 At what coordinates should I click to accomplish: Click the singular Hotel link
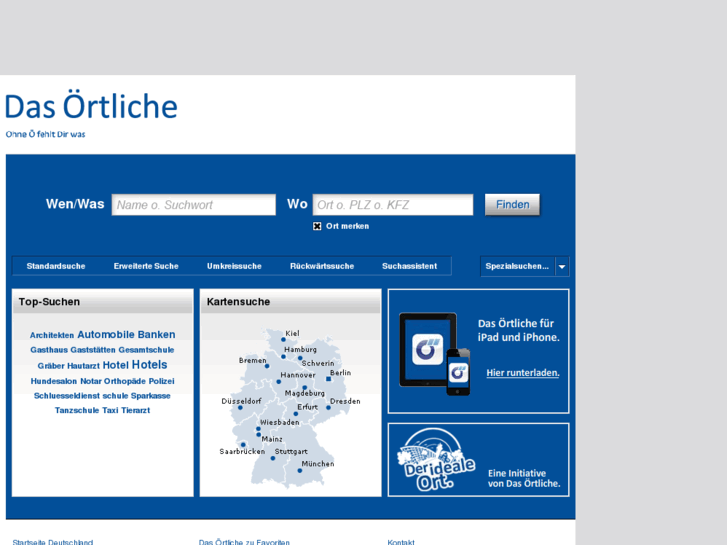[x=115, y=365]
